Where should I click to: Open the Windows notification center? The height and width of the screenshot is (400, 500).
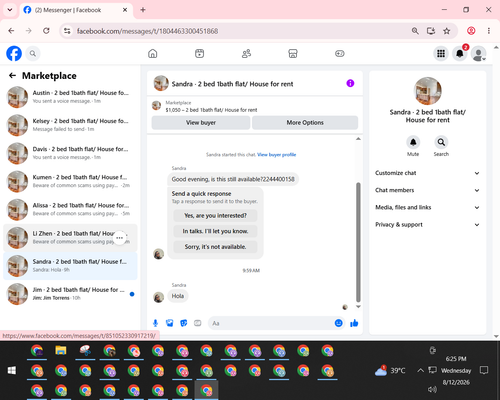tap(484, 370)
